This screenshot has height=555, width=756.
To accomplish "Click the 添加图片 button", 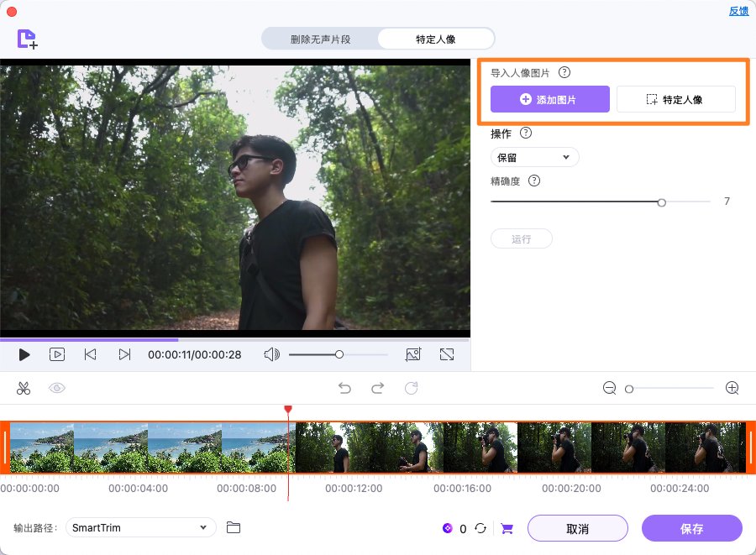I will point(549,99).
